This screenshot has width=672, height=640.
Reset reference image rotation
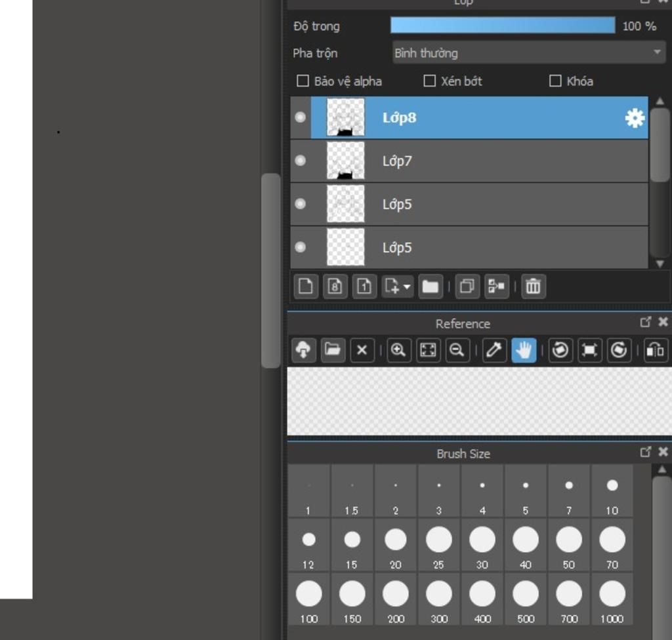click(589, 350)
